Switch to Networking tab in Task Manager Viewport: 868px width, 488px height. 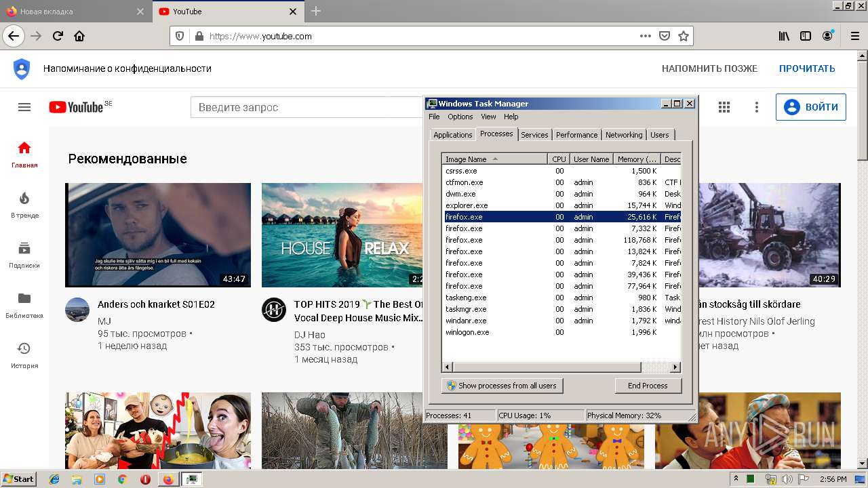point(624,135)
